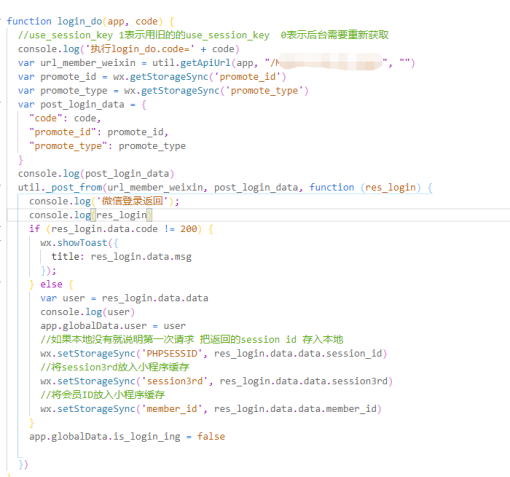Click wx.showToast call
Viewport: 510px width, 477px height.
click(74, 243)
